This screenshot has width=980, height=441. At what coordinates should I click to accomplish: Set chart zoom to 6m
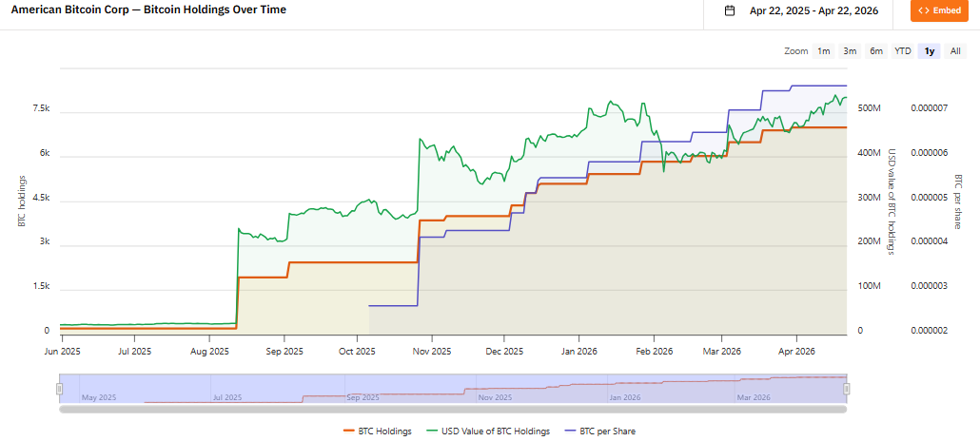pos(876,51)
